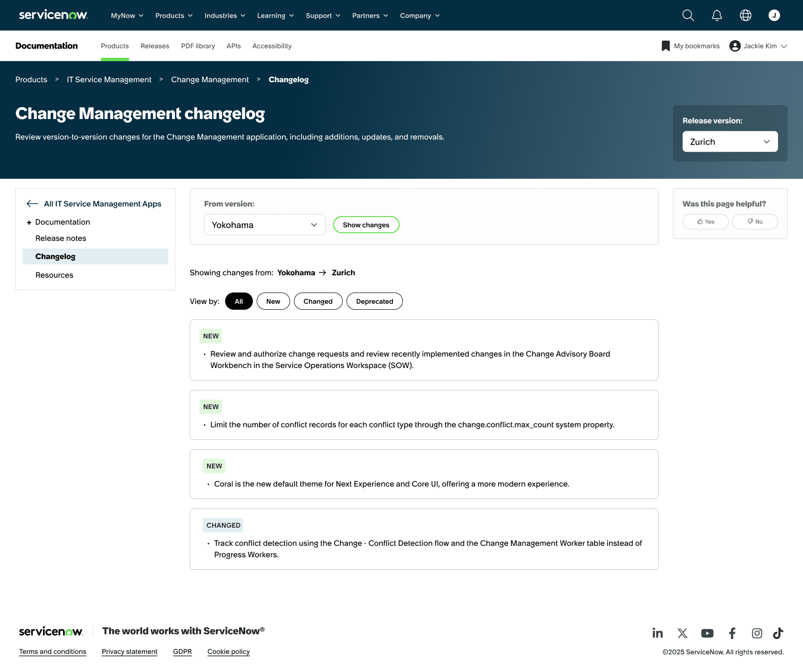The width and height of the screenshot is (803, 672).
Task: Open Release notes in sidebar
Action: pyautogui.click(x=61, y=238)
